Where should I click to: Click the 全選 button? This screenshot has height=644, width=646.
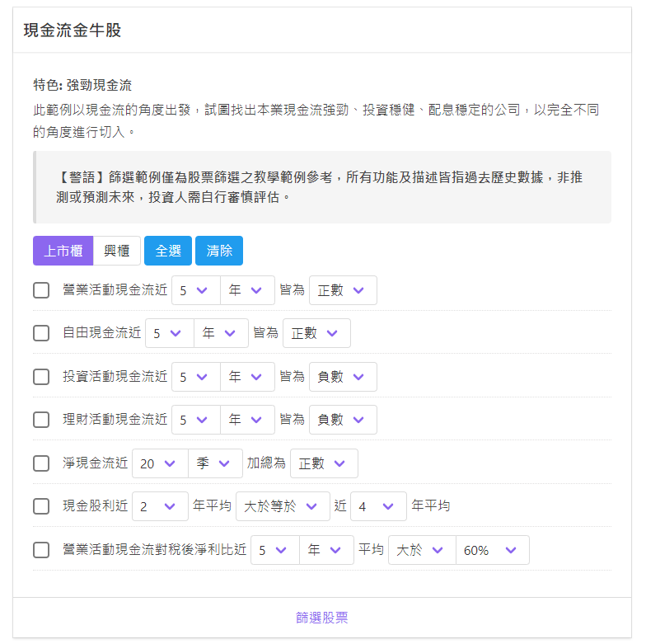pyautogui.click(x=168, y=251)
